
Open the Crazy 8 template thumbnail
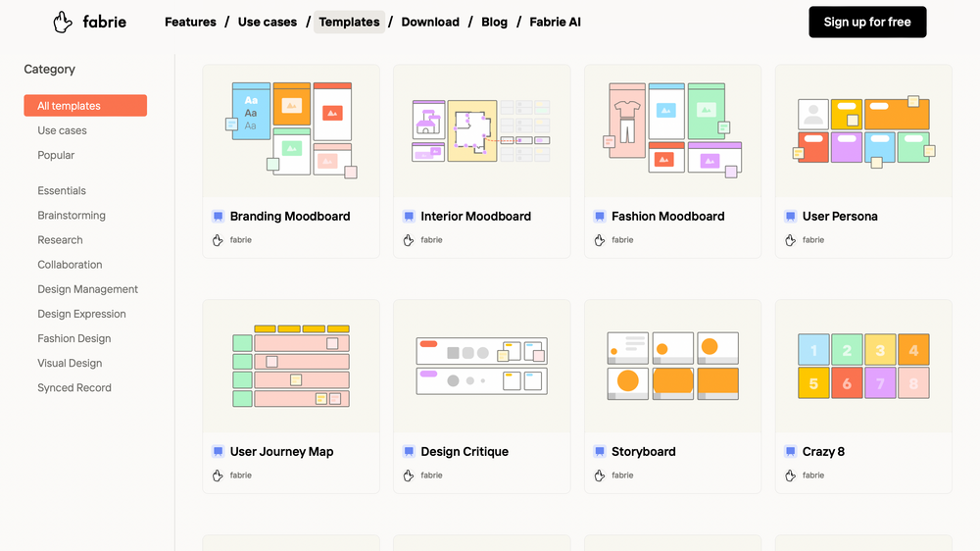point(862,367)
